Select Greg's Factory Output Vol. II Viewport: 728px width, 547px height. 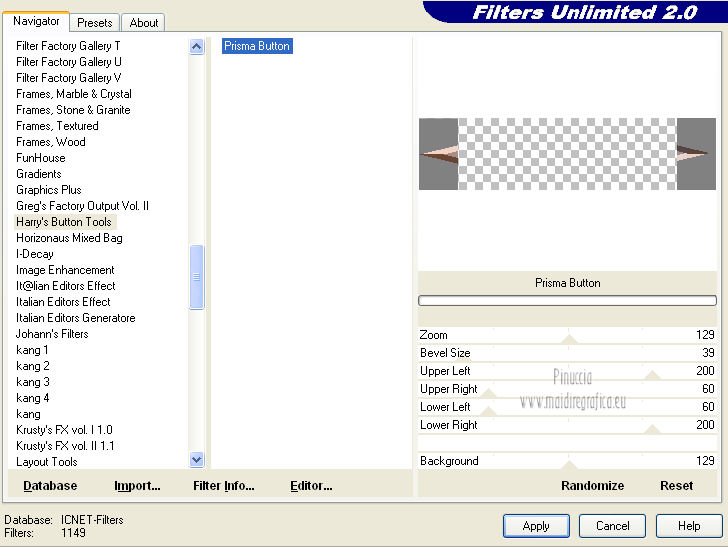(x=83, y=206)
